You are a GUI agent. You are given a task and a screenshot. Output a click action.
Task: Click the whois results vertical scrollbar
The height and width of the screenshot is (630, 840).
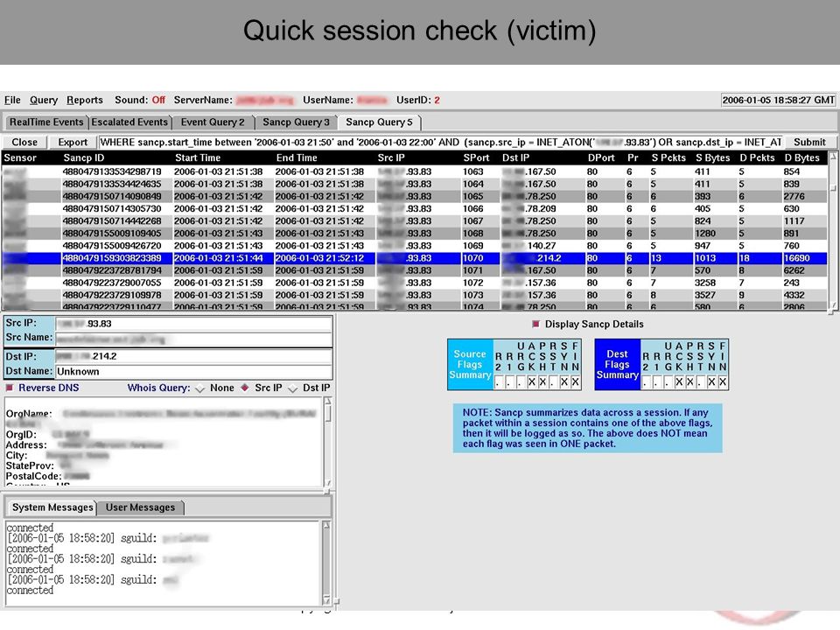tap(327, 441)
